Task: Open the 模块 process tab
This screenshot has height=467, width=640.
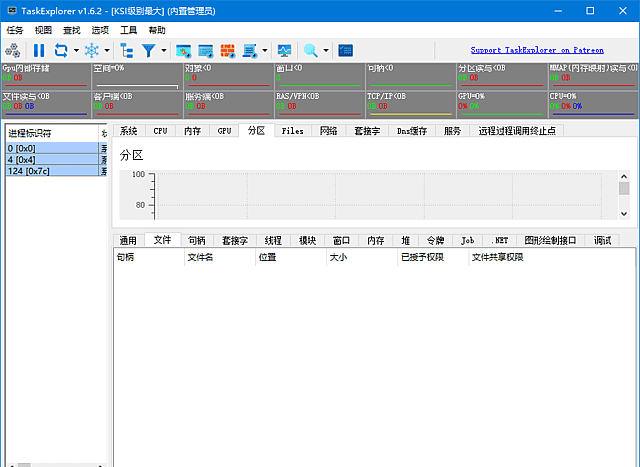Action: pos(307,240)
